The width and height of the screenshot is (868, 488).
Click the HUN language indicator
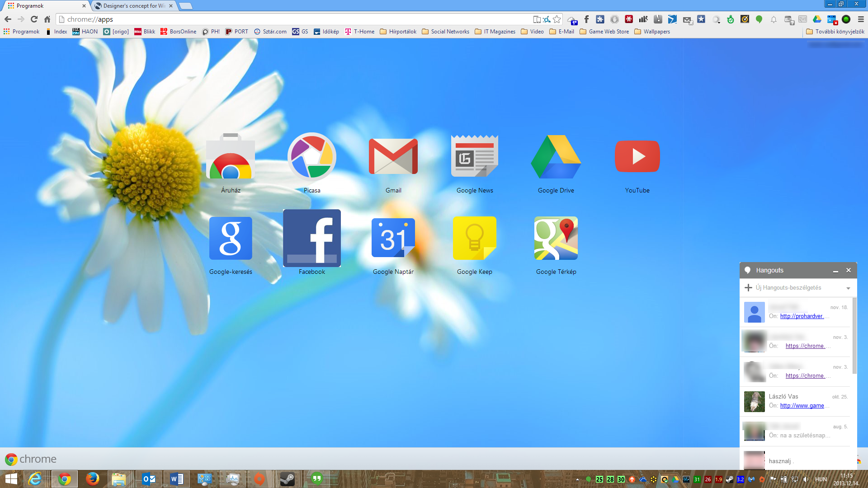click(821, 479)
